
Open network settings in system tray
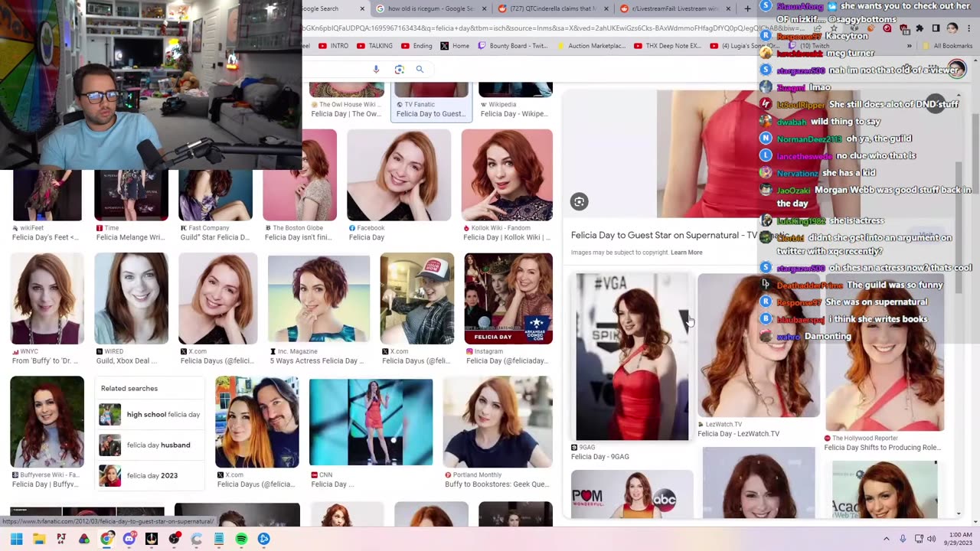[918, 539]
